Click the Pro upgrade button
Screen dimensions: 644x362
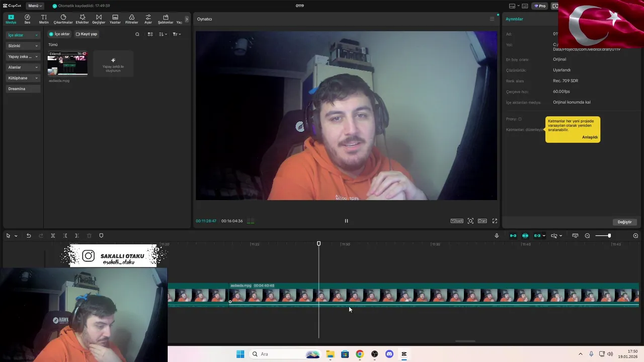pyautogui.click(x=540, y=6)
